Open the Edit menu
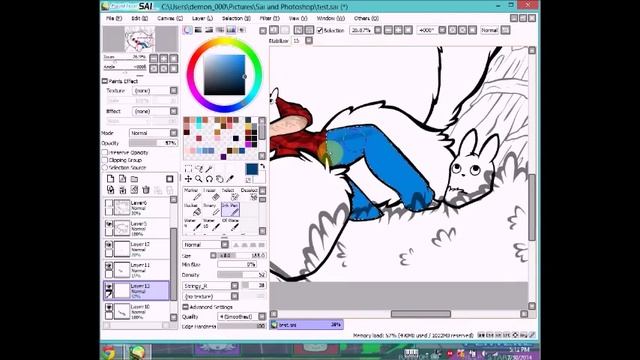Screen dimensions: 640x360 tap(140, 18)
